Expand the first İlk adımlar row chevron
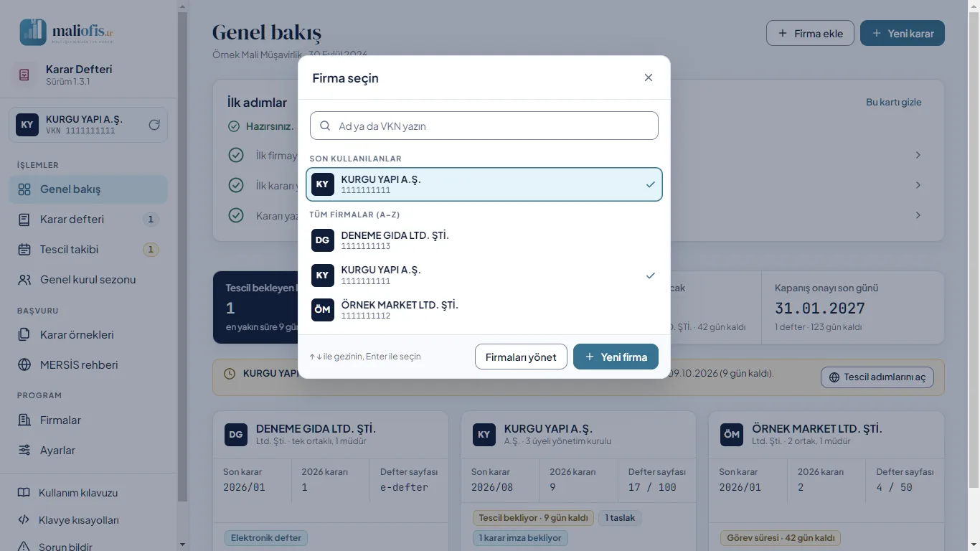 coord(918,155)
